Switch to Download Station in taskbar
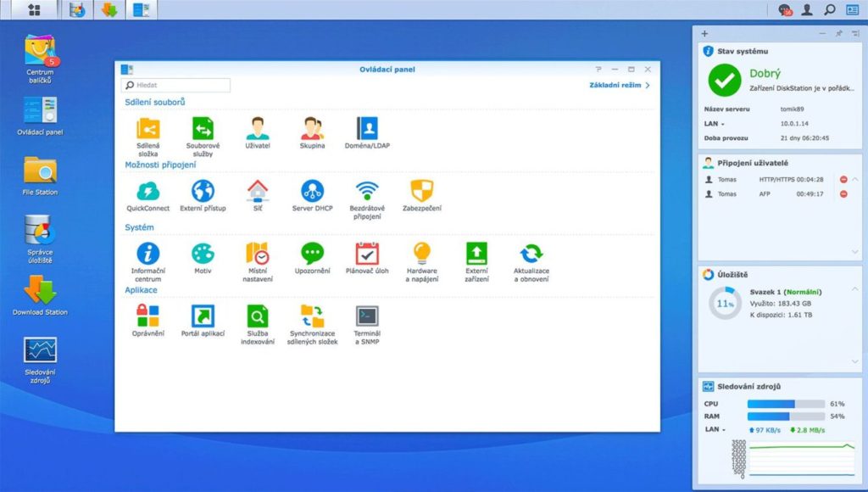This screenshot has height=492, width=868. click(x=109, y=9)
